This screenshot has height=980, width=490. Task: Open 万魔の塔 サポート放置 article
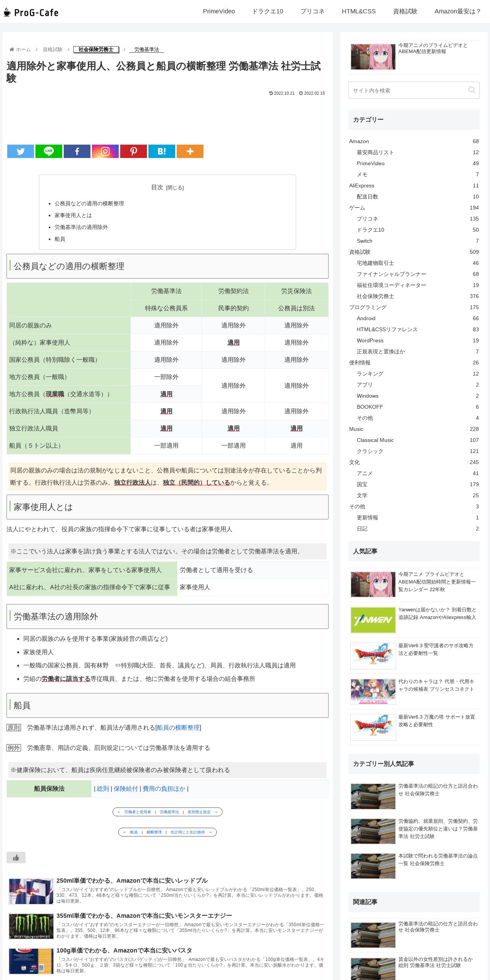414,727
